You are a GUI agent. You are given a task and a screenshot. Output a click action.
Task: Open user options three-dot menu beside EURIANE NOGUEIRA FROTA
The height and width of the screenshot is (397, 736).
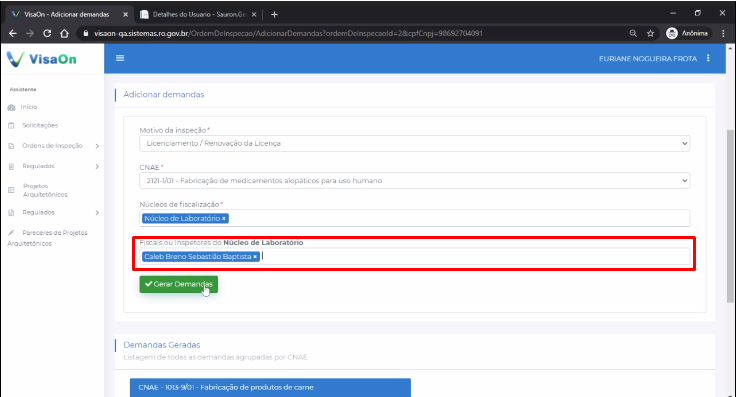[708, 58]
